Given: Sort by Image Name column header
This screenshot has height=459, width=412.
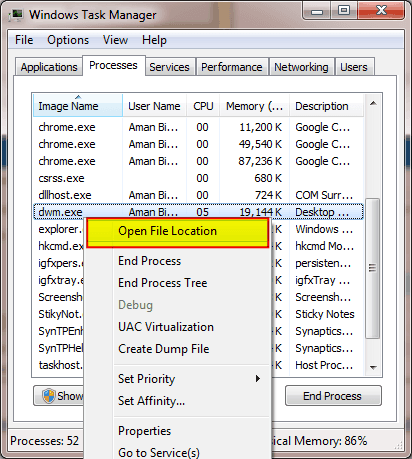Looking at the screenshot, I should (x=78, y=106).
